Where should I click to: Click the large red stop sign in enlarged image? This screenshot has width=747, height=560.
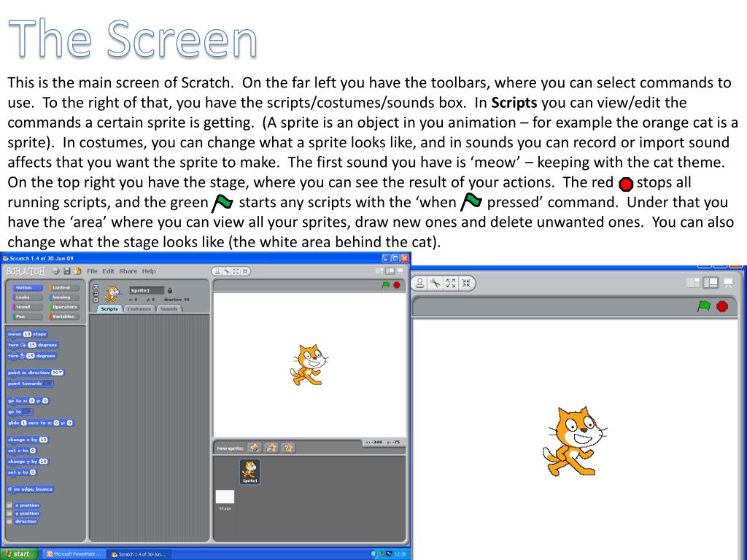click(x=722, y=306)
